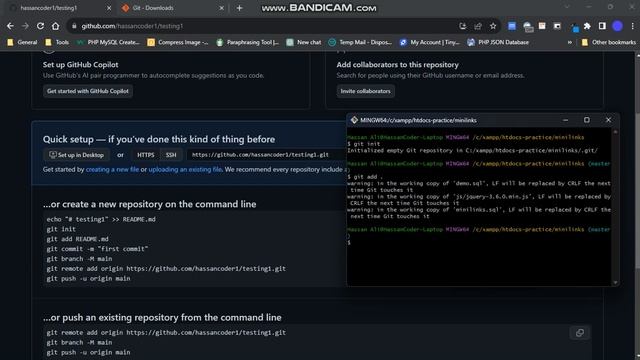Click the Quick setup heading text
The height and width of the screenshot is (360, 640).
[x=159, y=139]
